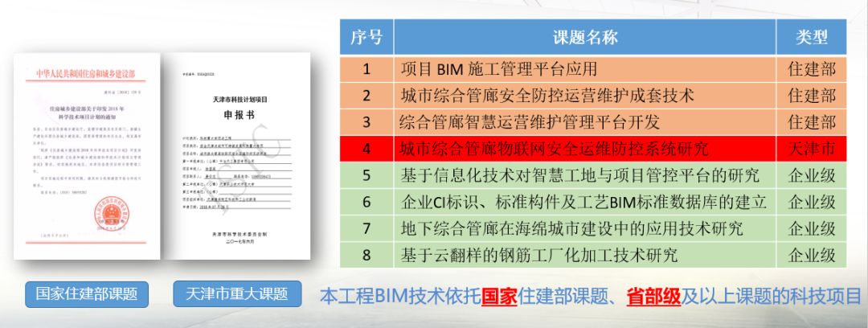Click the 企业级 type cell in row 5
This screenshot has width=868, height=328.
[x=812, y=175]
